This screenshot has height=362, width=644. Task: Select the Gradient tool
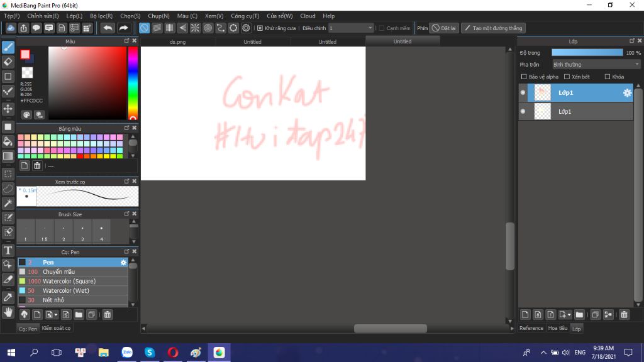pos(8,156)
